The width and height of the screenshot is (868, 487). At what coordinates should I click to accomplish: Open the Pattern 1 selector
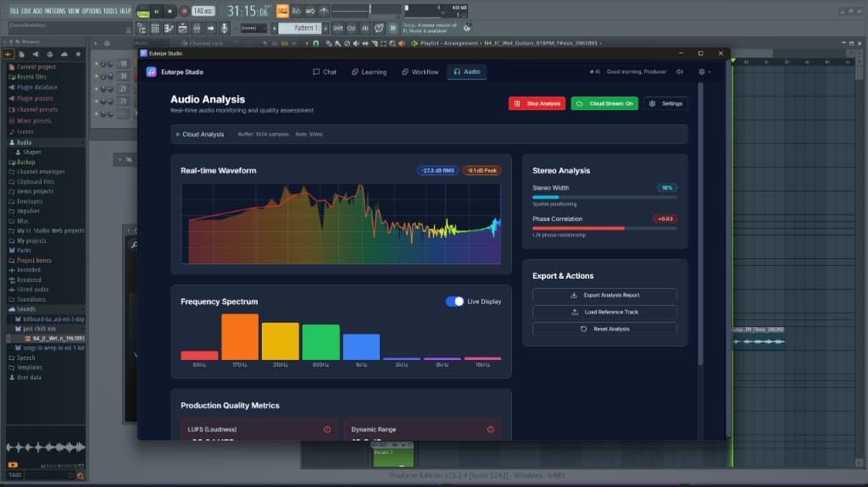tap(299, 28)
